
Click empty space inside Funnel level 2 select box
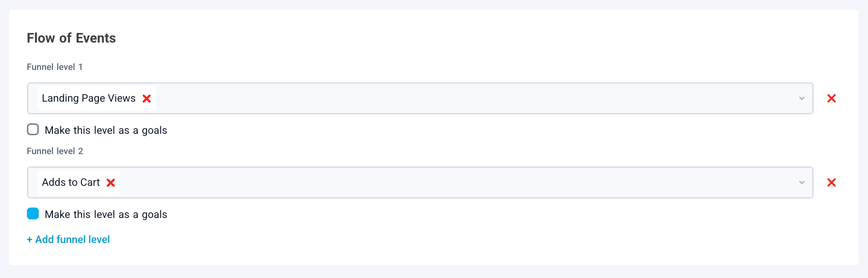pyautogui.click(x=425, y=182)
